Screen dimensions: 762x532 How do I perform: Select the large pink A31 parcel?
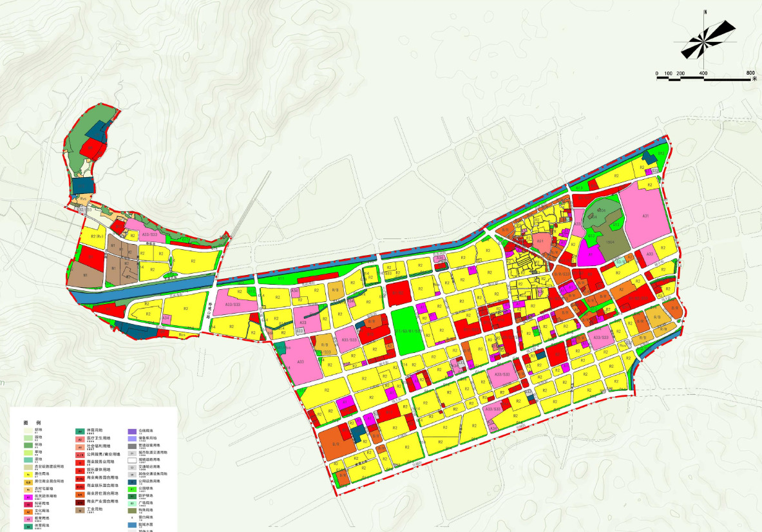tap(645, 217)
